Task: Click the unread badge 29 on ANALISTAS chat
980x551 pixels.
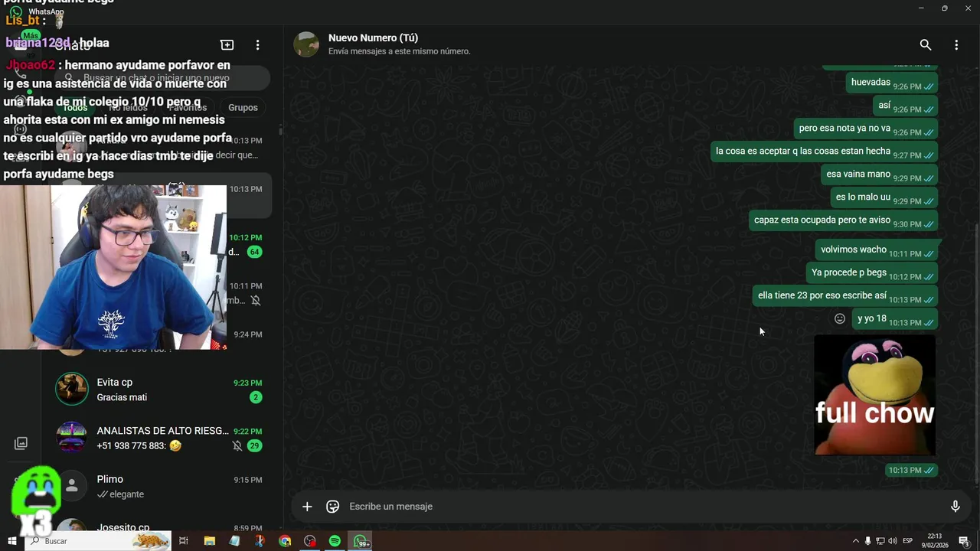Action: [x=254, y=445]
